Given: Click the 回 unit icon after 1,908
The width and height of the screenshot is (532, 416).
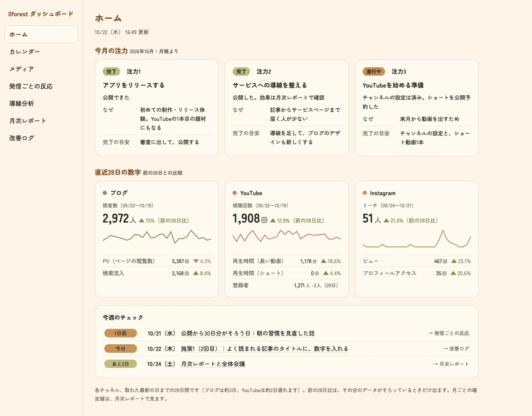Looking at the screenshot, I should click(x=264, y=220).
